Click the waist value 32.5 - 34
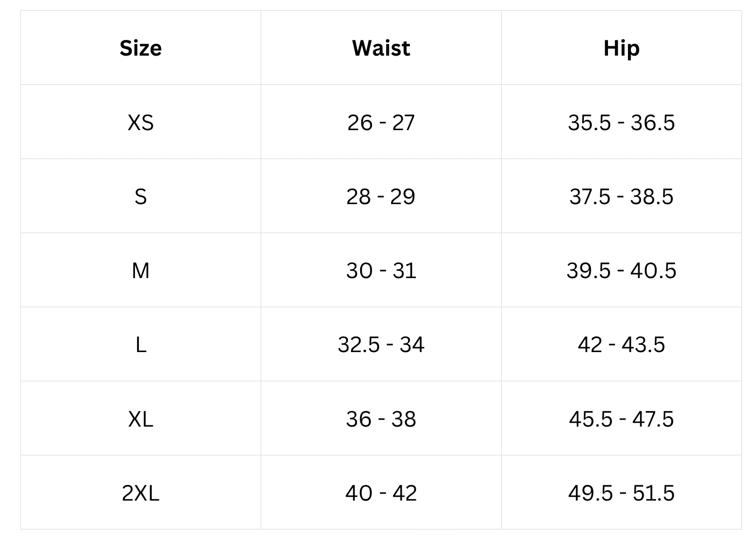The width and height of the screenshot is (756, 540). pyautogui.click(x=381, y=345)
